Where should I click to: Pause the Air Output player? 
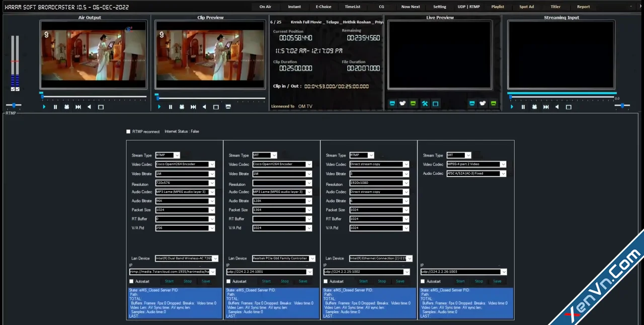point(55,107)
